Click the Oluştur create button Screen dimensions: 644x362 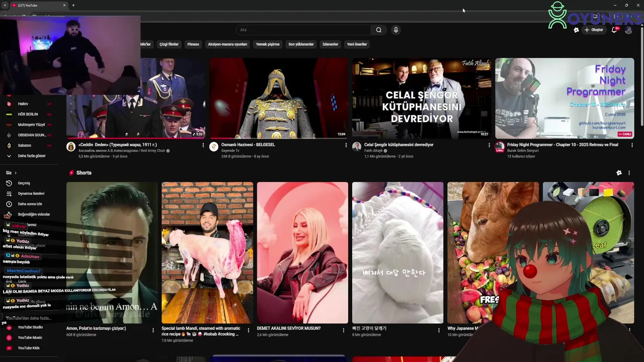point(594,30)
